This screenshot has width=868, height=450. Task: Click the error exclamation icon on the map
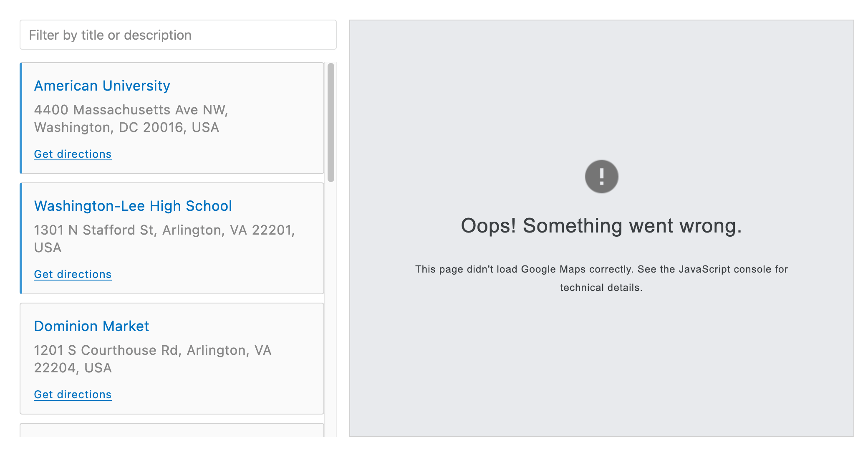pyautogui.click(x=601, y=176)
